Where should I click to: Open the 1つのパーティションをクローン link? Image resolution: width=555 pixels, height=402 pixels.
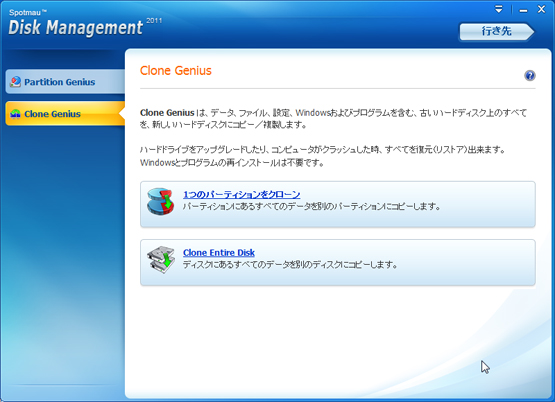pyautogui.click(x=241, y=194)
